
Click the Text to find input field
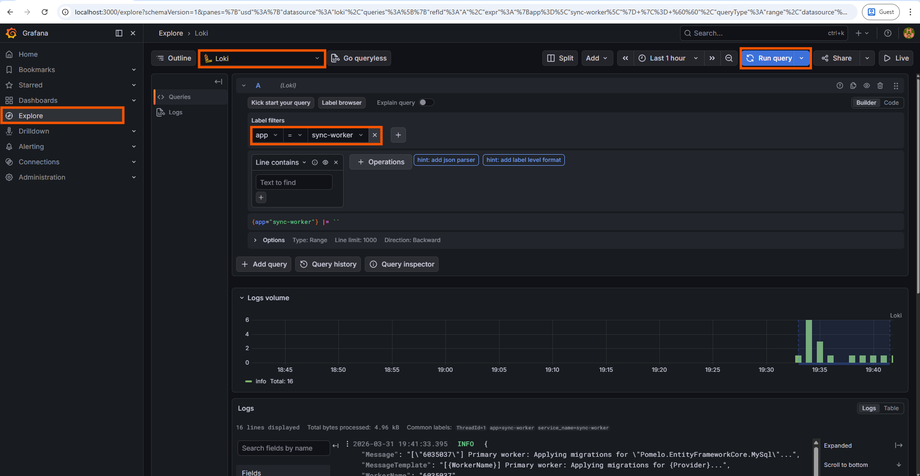coord(294,182)
